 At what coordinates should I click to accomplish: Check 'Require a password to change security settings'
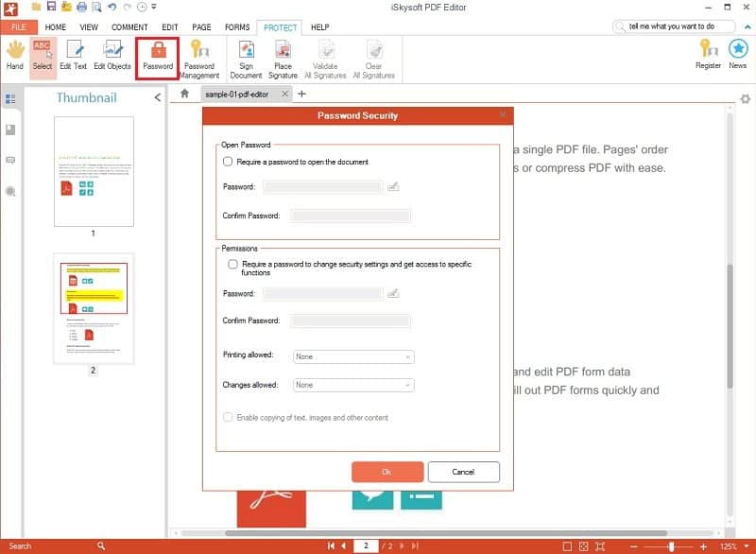click(x=232, y=265)
